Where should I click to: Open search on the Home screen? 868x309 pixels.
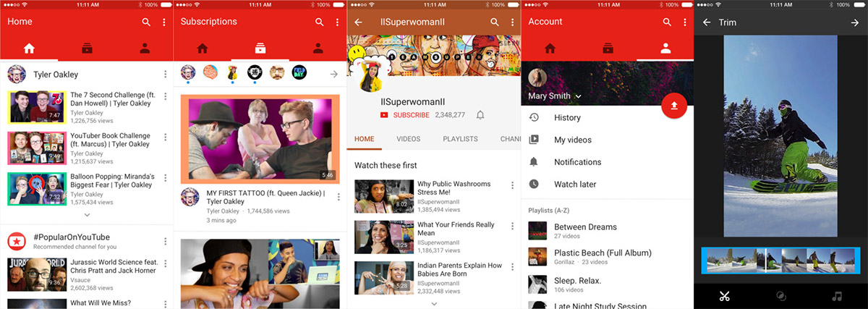coord(146,22)
